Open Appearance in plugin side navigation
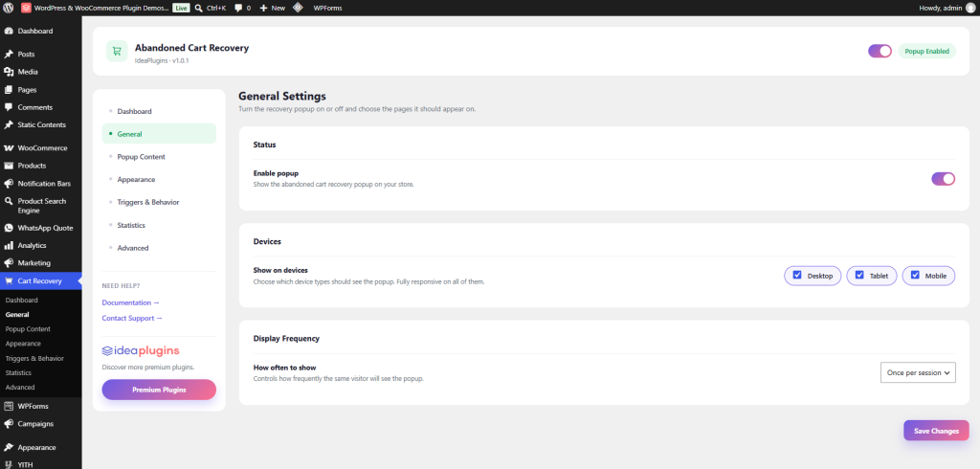The image size is (980, 469). pyautogui.click(x=160, y=180)
